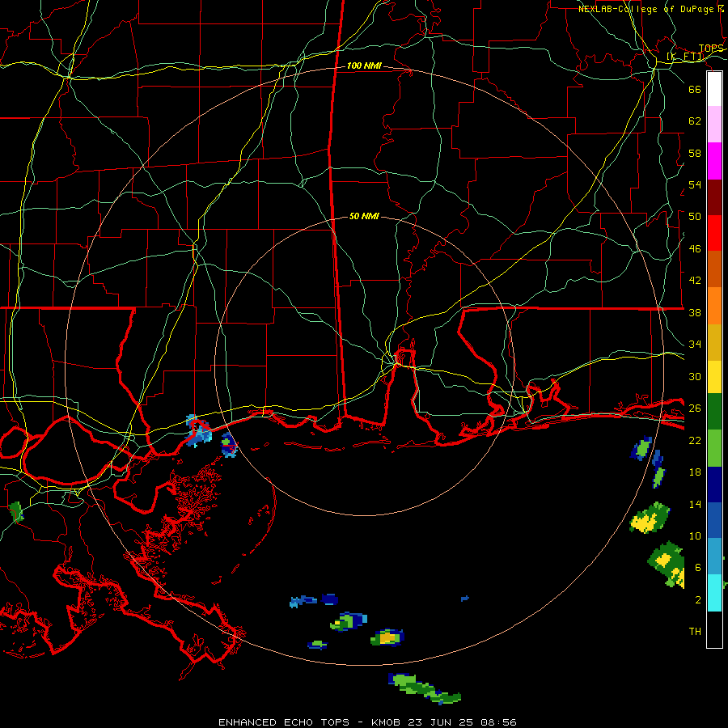Click the "6" value on the legend
This screenshot has height=728, width=728.
tap(698, 568)
